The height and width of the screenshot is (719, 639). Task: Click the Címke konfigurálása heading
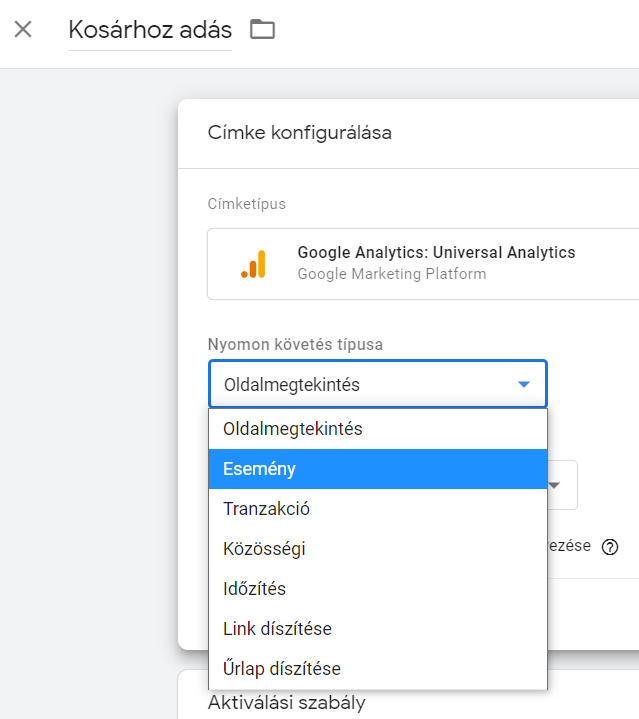299,133
